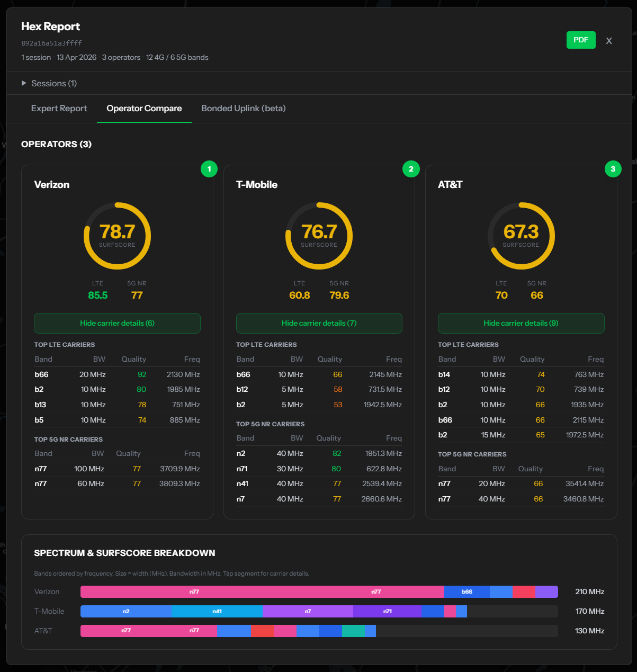Expand the Sessions (1) disclosure triangle
The height and width of the screenshot is (672, 637).
[x=24, y=83]
